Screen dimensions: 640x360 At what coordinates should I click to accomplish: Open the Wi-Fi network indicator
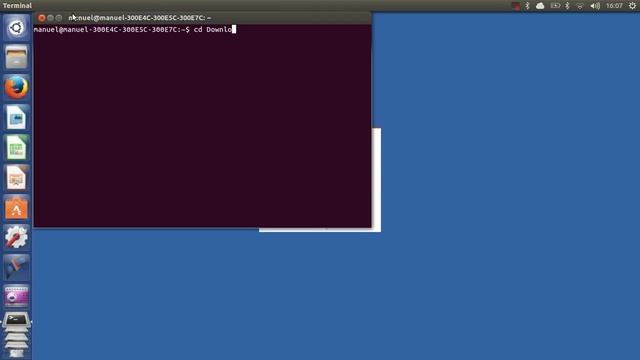tap(580, 6)
